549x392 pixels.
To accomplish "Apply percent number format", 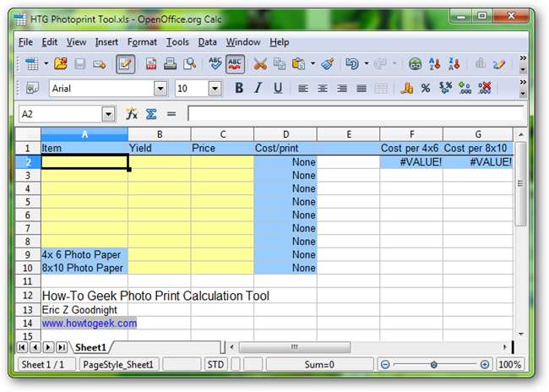I will (426, 88).
